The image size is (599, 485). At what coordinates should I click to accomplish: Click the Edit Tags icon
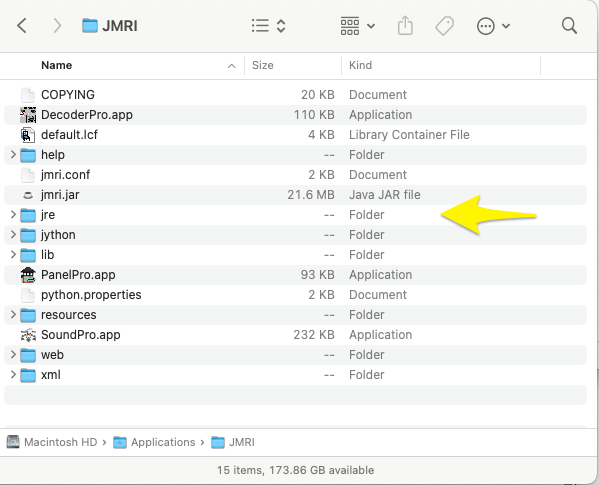(x=445, y=26)
